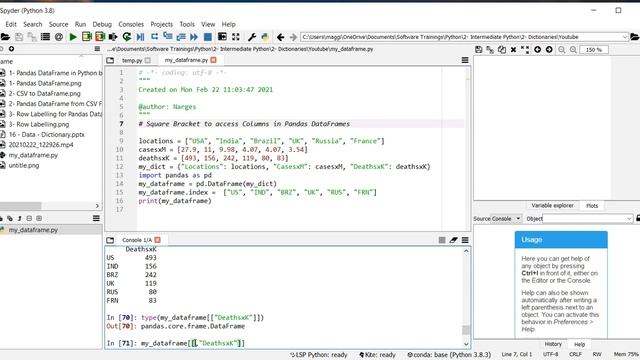Image resolution: width=640 pixels, height=360 pixels.
Task: Click console vertical scrollbar down arrow
Action: point(466,344)
